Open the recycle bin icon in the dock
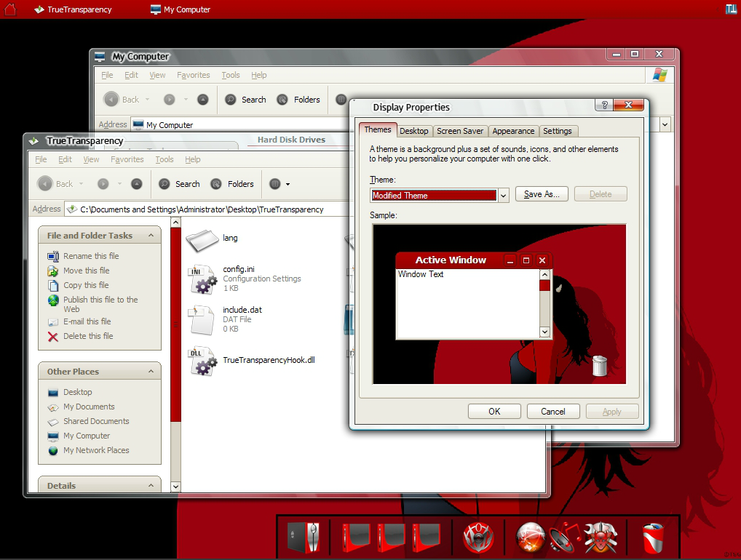This screenshot has height=560, width=741. [x=653, y=537]
